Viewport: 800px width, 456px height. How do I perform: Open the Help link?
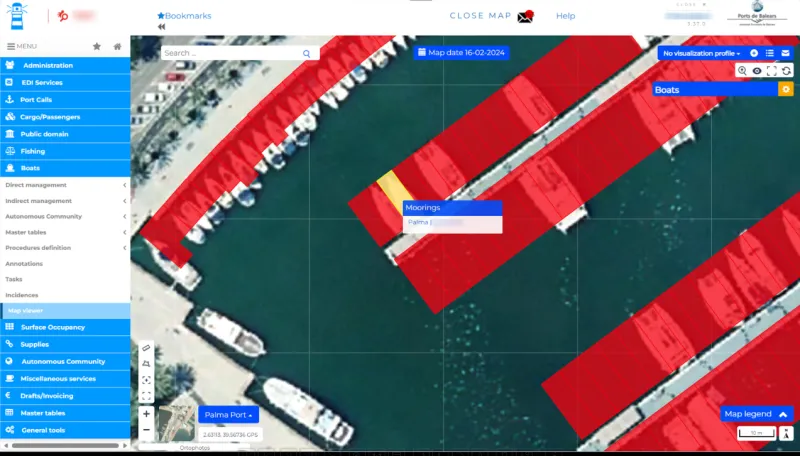(x=565, y=16)
